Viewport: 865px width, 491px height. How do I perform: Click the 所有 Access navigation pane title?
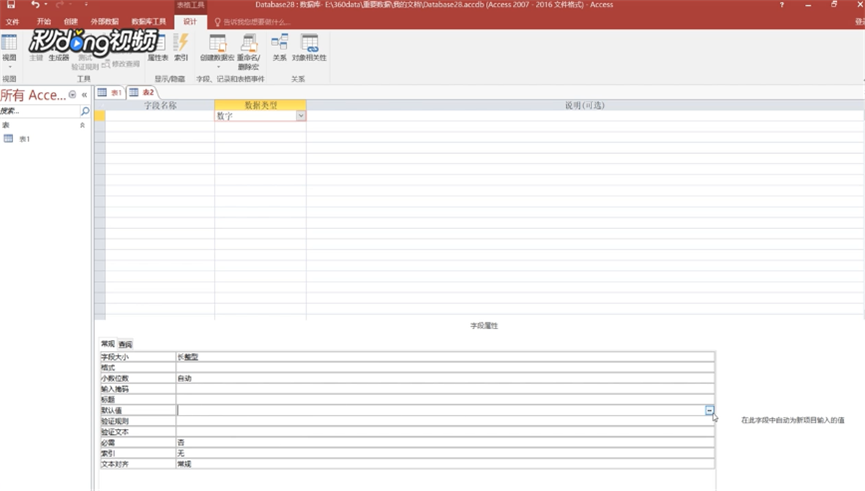33,95
